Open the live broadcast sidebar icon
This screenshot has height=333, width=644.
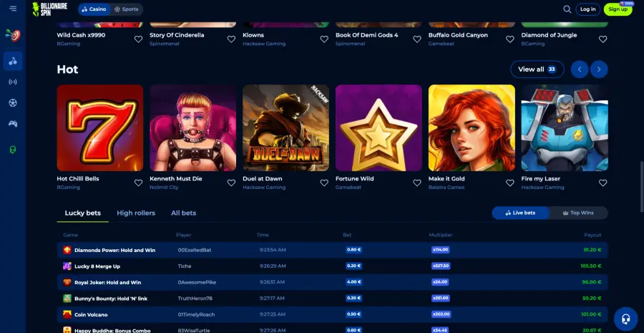13,82
